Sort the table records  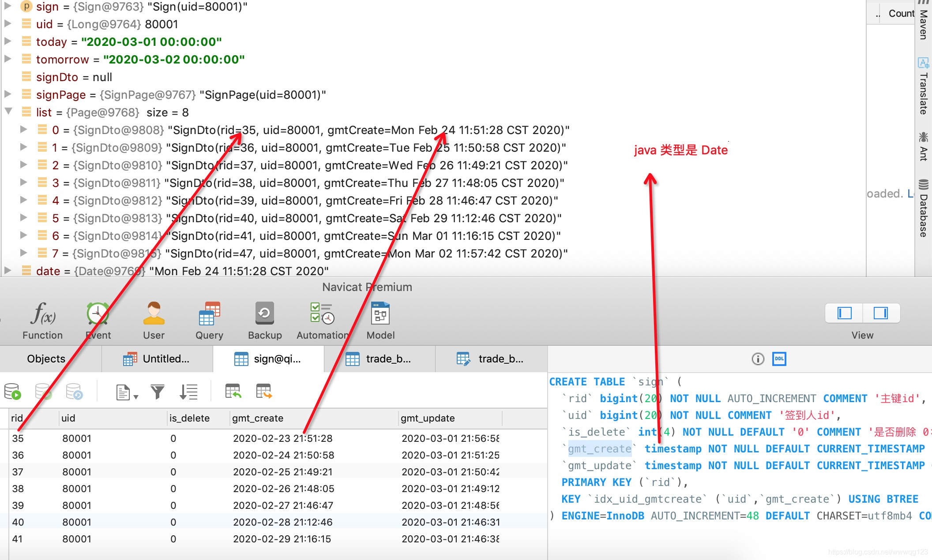[188, 391]
